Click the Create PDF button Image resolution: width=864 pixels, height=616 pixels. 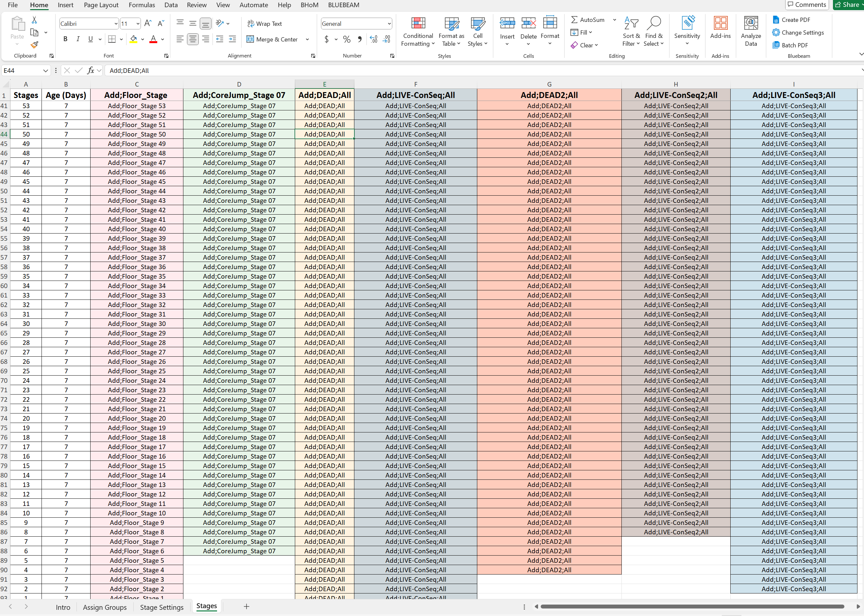(791, 20)
